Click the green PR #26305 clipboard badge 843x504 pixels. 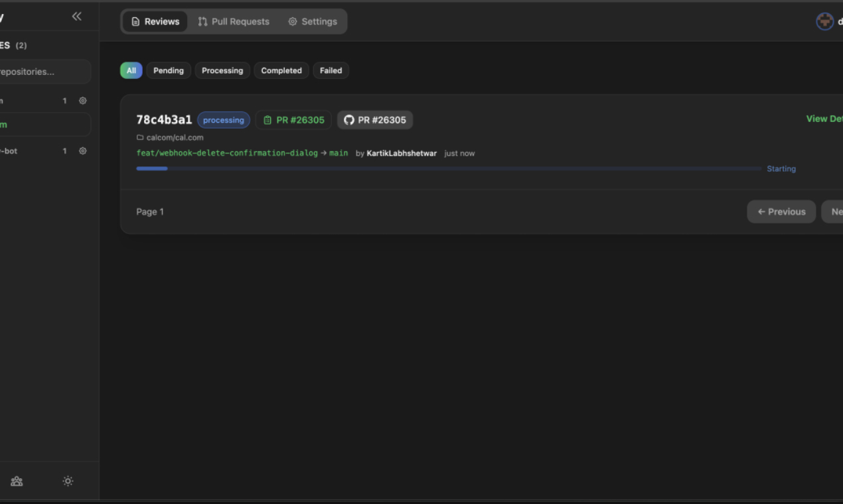click(x=293, y=120)
